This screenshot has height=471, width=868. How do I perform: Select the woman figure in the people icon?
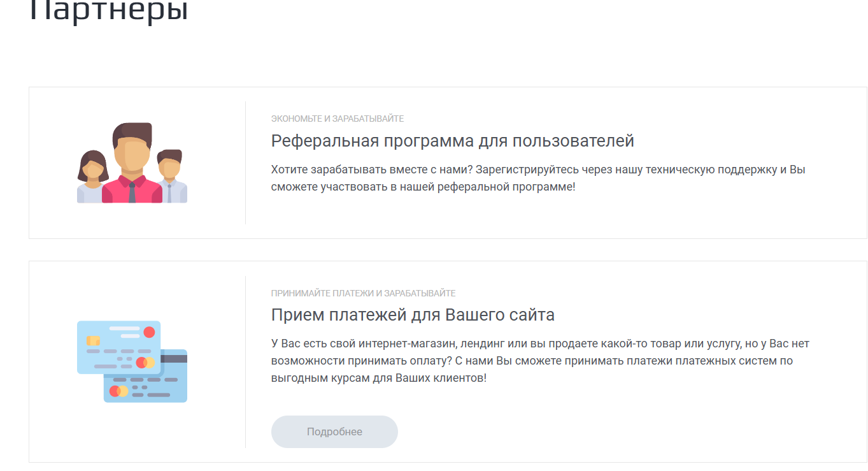92,177
